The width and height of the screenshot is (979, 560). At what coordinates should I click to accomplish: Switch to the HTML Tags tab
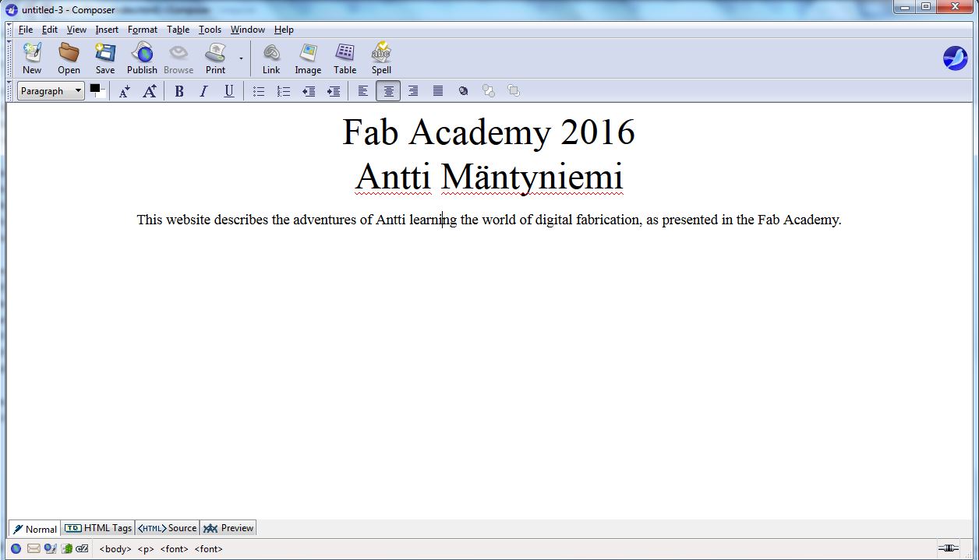coord(97,528)
